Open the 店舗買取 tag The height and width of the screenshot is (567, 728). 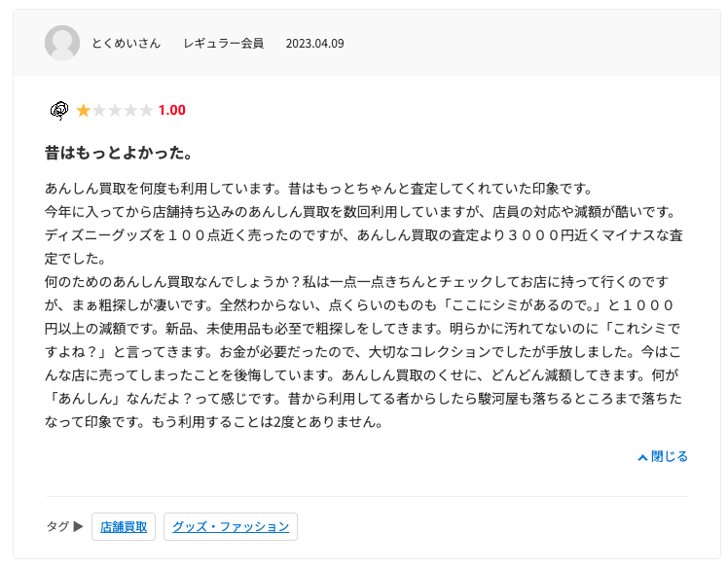[124, 526]
